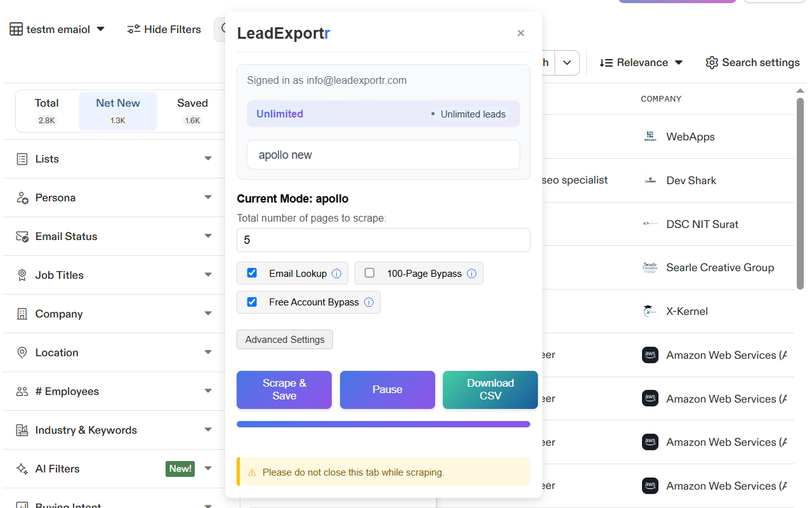Click the Persona filter icon
The image size is (812, 508).
[x=22, y=197]
